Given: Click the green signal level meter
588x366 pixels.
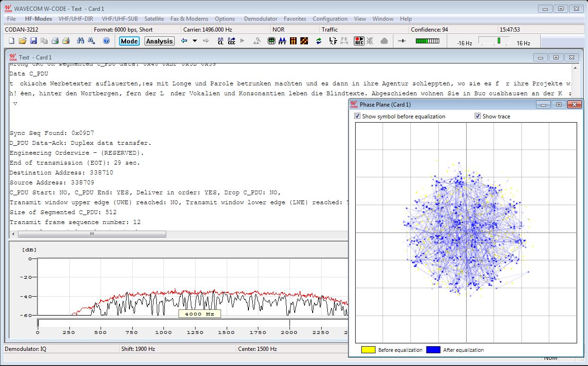Looking at the screenshot, I should tap(427, 41).
